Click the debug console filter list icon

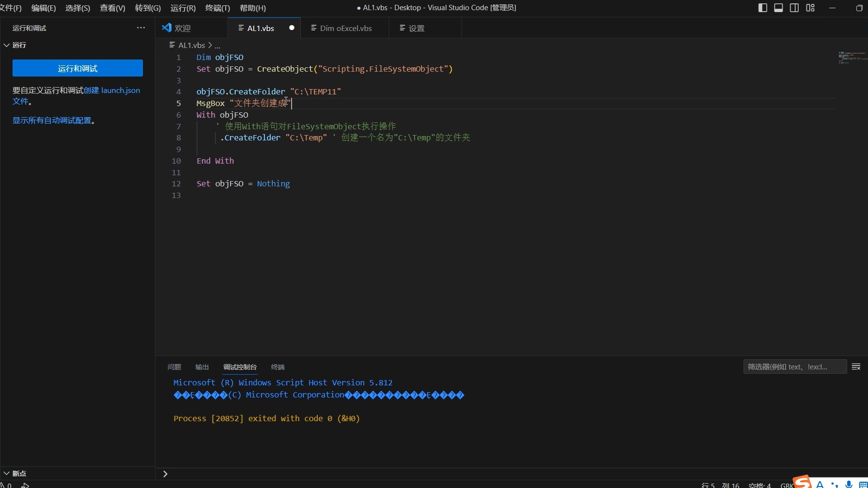point(856,366)
